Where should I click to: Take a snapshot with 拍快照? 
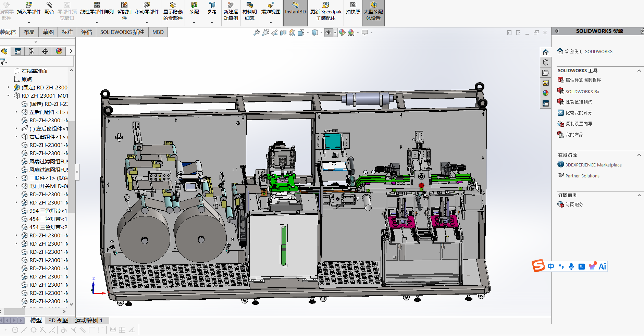pos(353,8)
